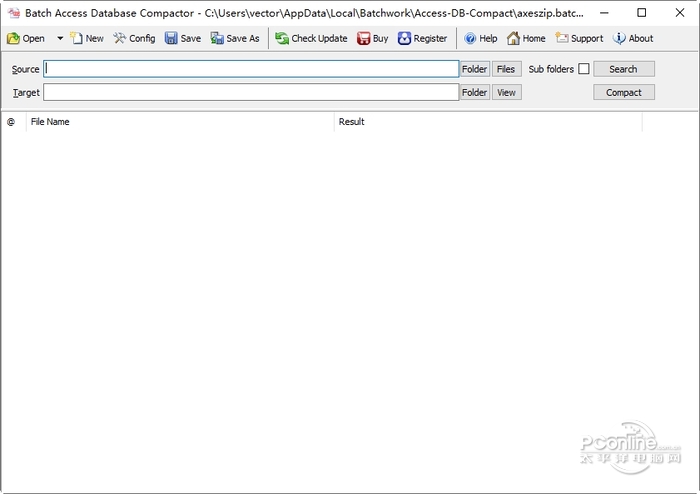The height and width of the screenshot is (494, 700).
Task: Choose Save As in toolbar
Action: click(x=235, y=38)
